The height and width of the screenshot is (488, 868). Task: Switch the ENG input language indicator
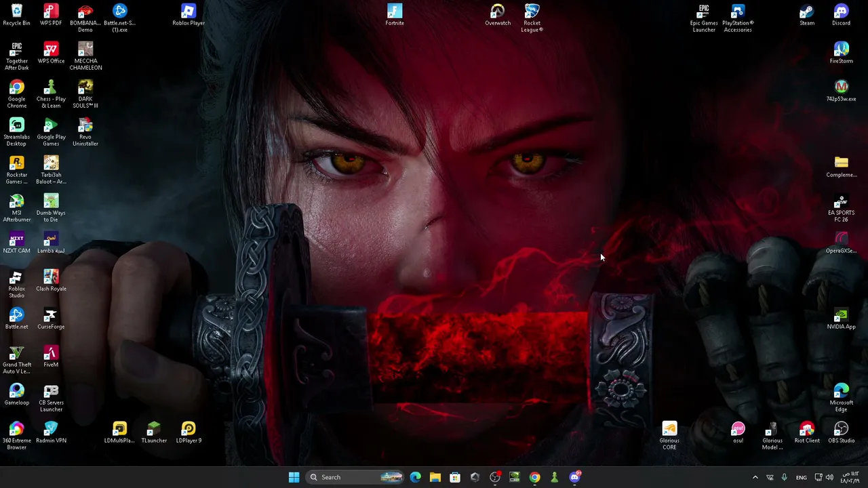801,477
